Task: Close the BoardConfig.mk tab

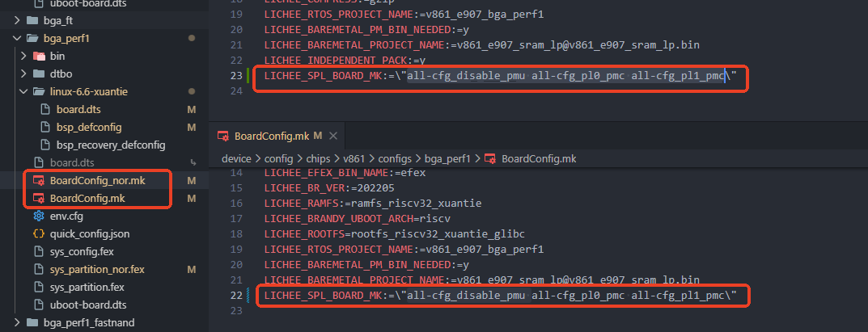Action: click(x=332, y=135)
